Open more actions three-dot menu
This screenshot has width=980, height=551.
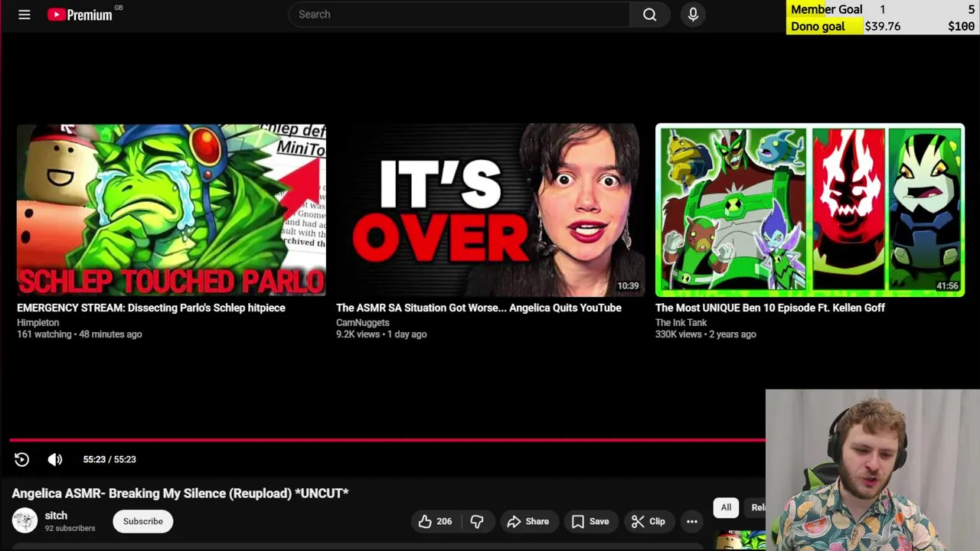pos(691,521)
